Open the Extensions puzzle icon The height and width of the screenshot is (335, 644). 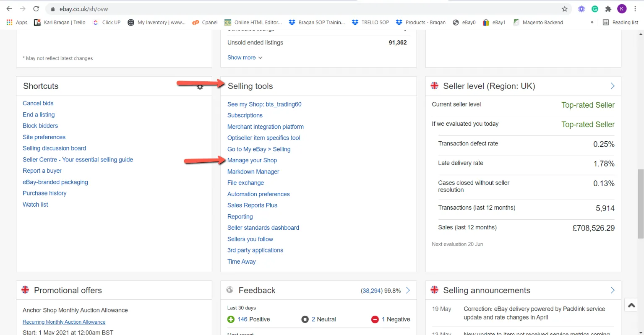pyautogui.click(x=608, y=9)
